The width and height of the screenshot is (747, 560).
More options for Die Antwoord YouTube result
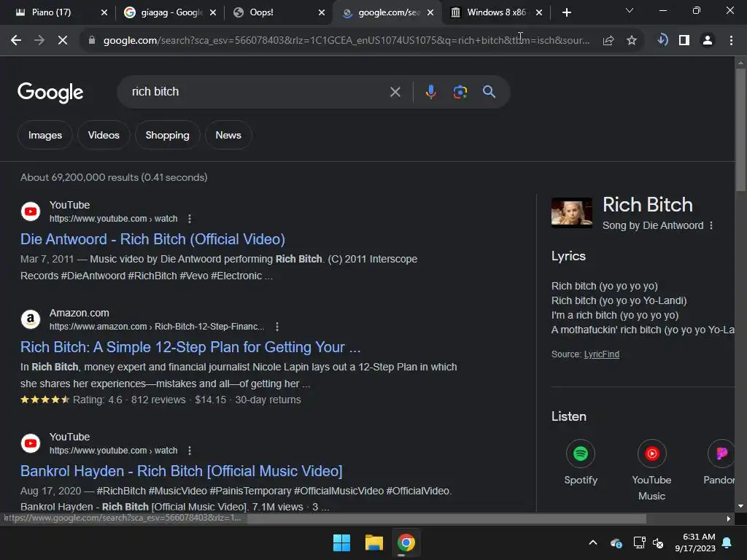coord(190,219)
